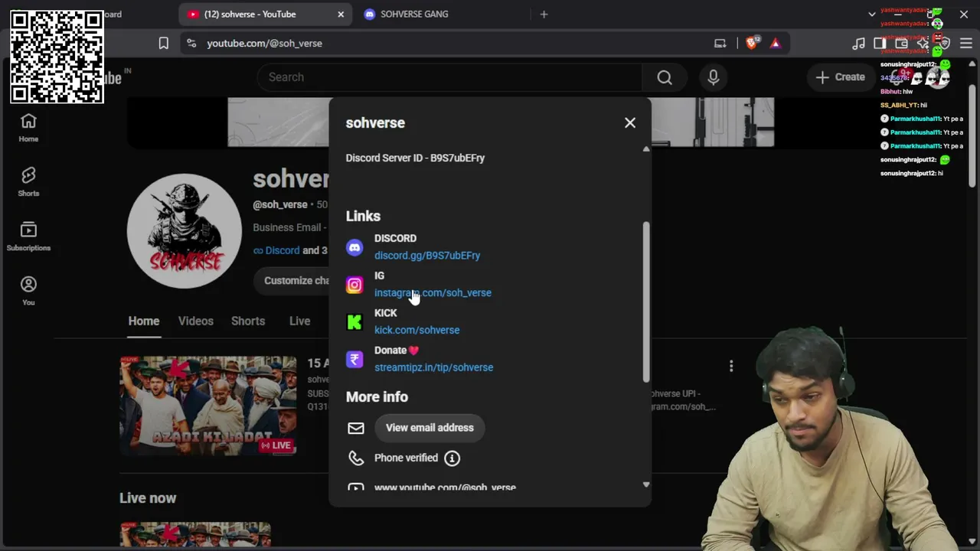Image resolution: width=980 pixels, height=551 pixels.
Task: Open the three-dot menu for the featured video
Action: click(x=731, y=367)
